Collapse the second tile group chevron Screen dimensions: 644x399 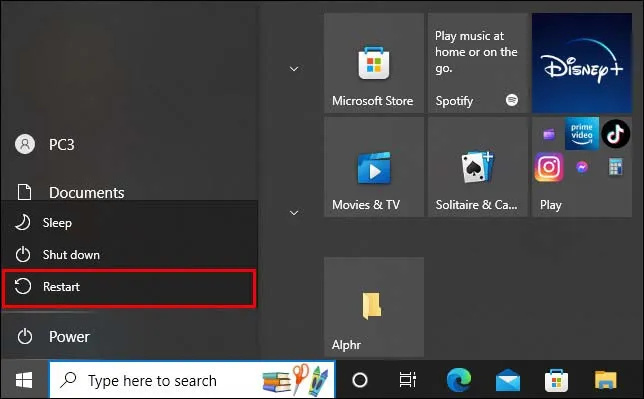pos(294,212)
